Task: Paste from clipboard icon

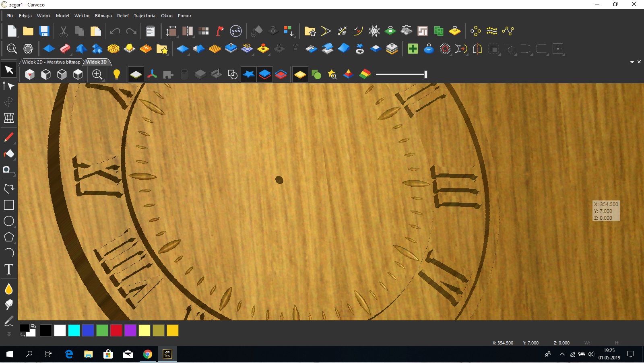Action: tap(96, 31)
